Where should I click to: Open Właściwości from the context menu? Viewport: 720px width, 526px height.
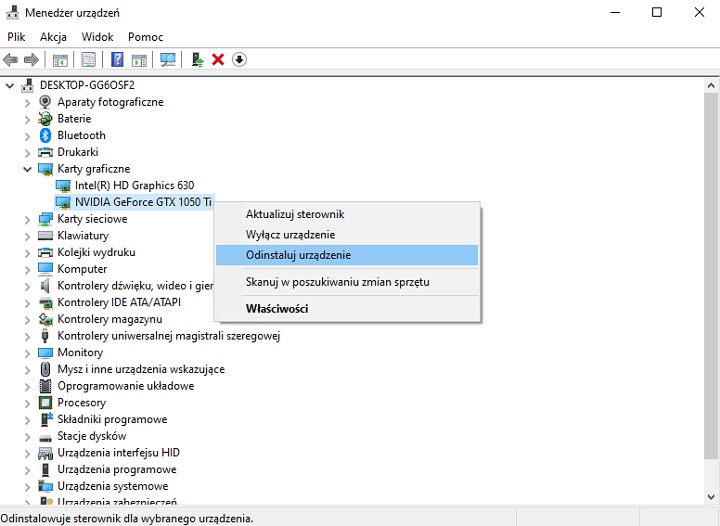[277, 309]
